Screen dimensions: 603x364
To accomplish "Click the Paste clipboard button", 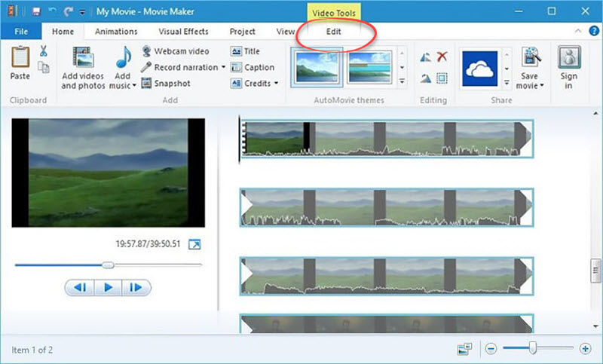I will coord(20,63).
